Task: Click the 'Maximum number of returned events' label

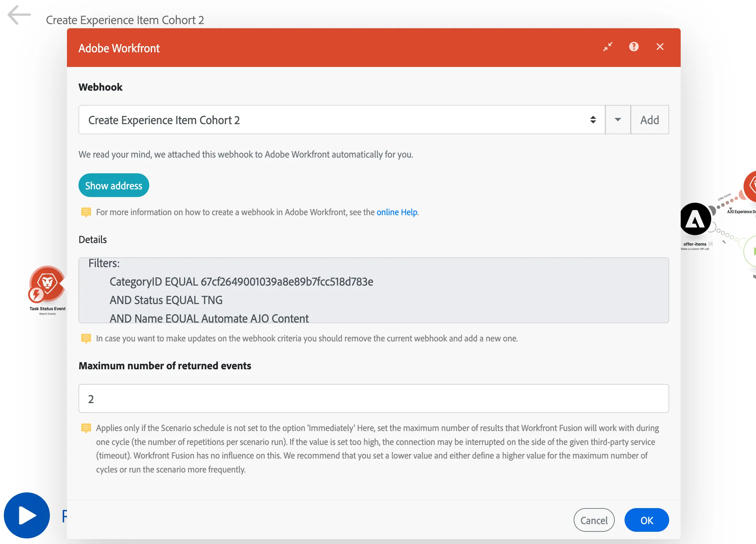Action: coord(165,365)
